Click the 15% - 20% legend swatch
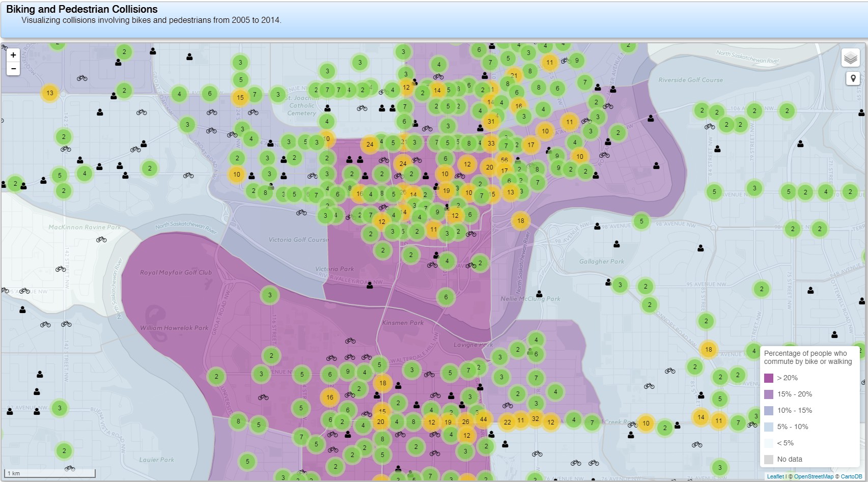Screen dimensions: 868x482 tap(769, 394)
